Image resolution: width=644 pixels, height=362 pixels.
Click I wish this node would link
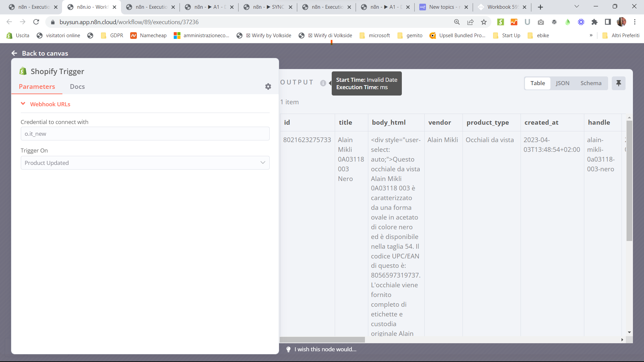[325, 349]
